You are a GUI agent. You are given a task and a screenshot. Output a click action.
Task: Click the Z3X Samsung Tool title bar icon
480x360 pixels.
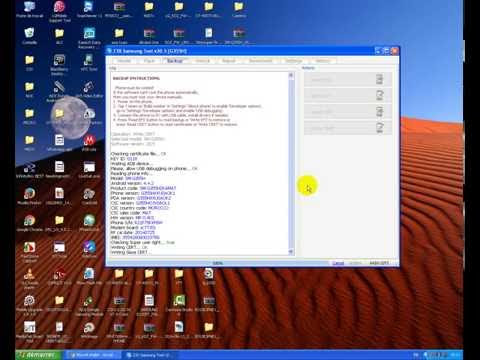[x=109, y=51]
